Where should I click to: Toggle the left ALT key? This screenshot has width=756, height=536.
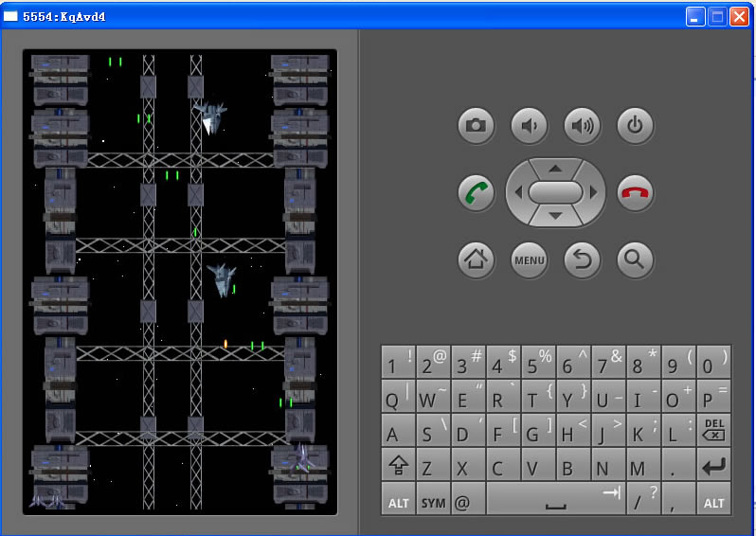(398, 501)
